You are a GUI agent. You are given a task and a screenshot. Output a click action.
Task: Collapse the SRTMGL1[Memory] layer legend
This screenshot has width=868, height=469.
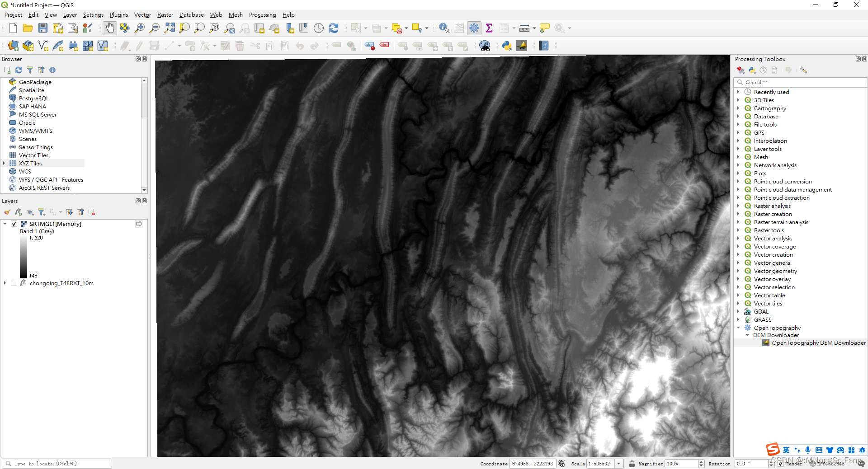(6, 223)
